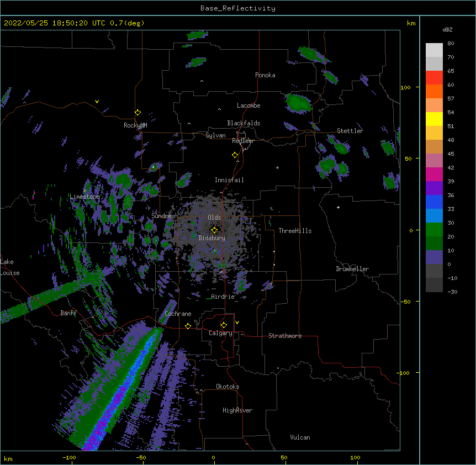Click the RedDeer city label

coord(243,141)
